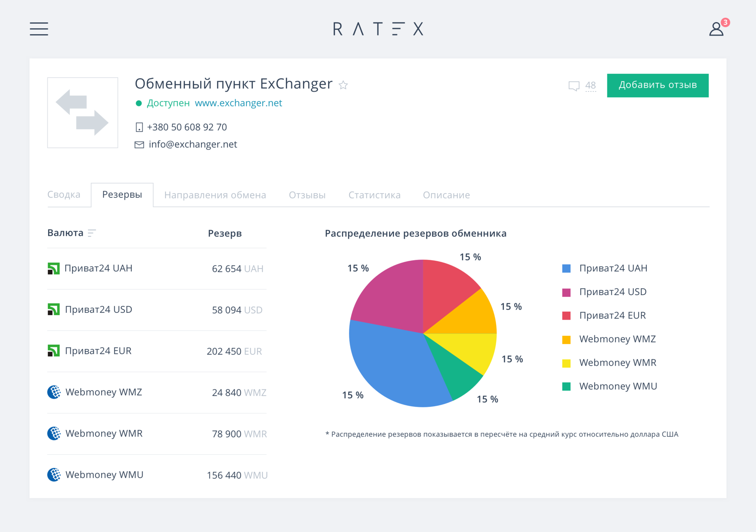The height and width of the screenshot is (532, 756).
Task: Click the red notification badge showing 3
Action: [725, 22]
